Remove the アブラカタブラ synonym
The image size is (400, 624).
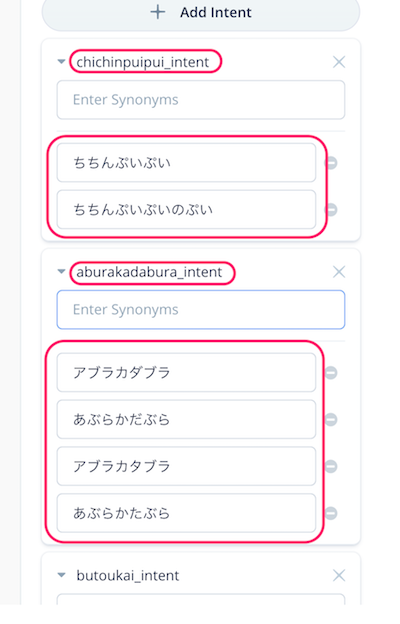[331, 466]
